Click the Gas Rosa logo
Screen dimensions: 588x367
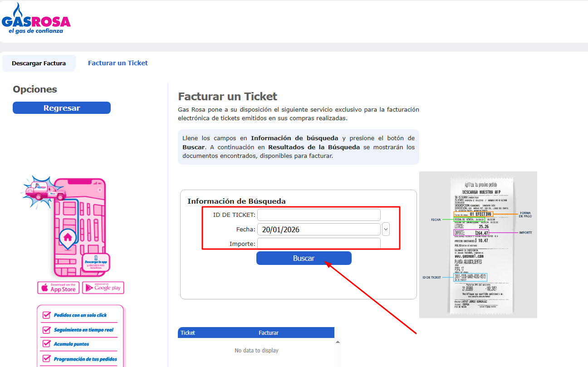[x=36, y=19]
